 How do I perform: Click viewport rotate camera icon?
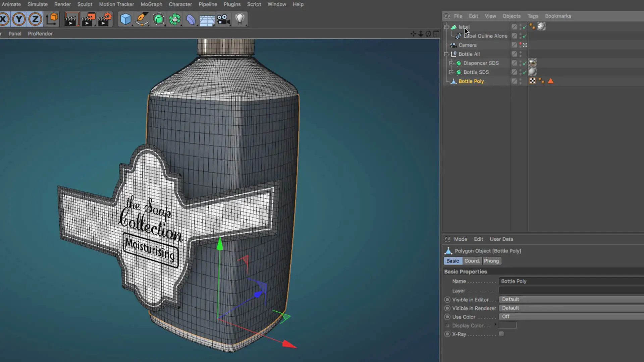[x=428, y=34]
